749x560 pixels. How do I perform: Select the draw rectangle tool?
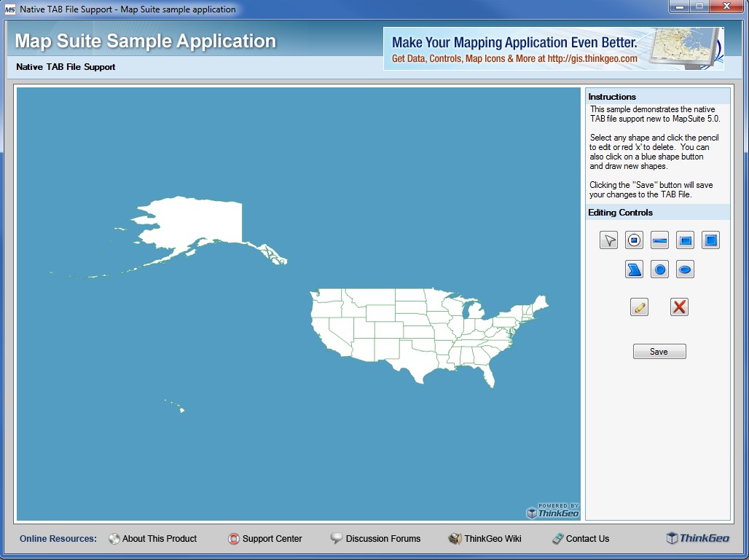point(685,240)
